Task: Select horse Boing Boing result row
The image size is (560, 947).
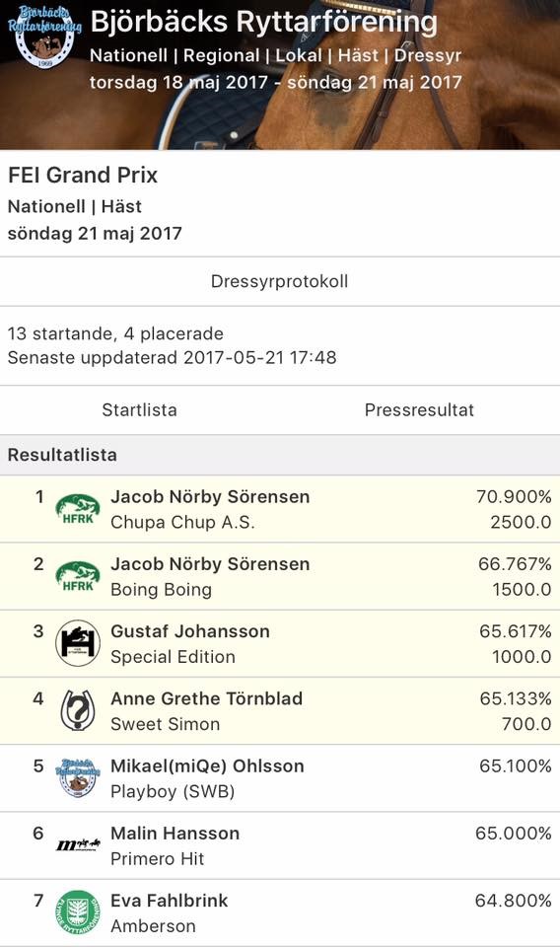Action: (280, 577)
